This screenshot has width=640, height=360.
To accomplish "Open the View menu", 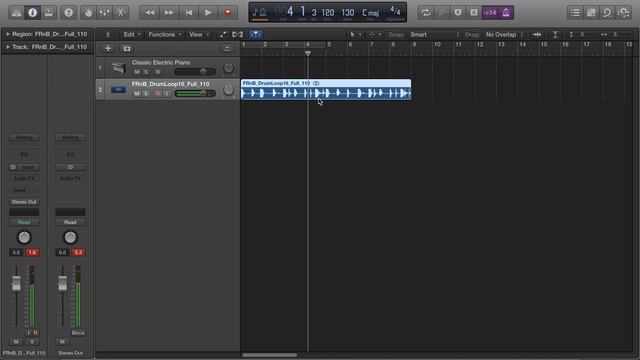I will [199, 35].
